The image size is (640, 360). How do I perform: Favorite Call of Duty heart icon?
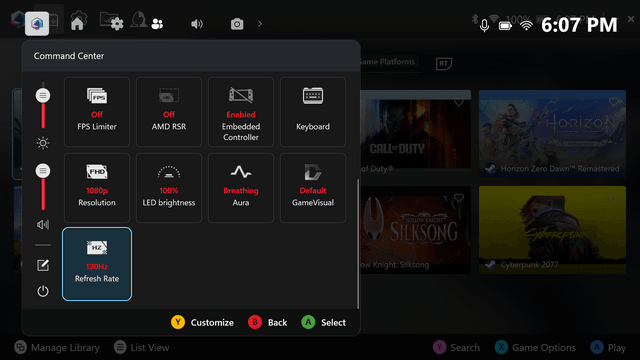459,102
